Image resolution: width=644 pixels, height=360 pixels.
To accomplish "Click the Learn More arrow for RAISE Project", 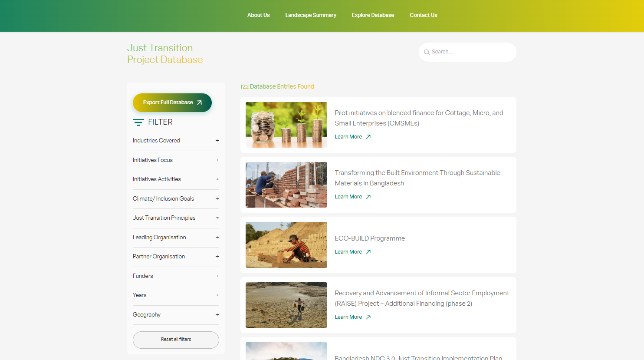I will (368, 317).
